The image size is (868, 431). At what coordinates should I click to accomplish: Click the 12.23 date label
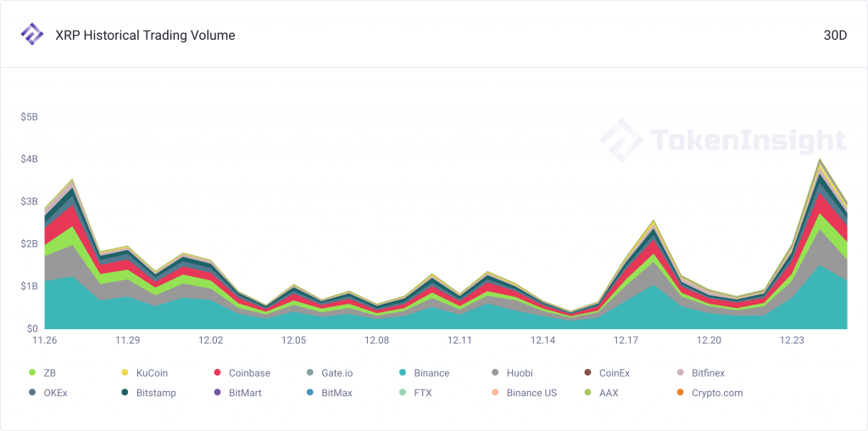792,340
